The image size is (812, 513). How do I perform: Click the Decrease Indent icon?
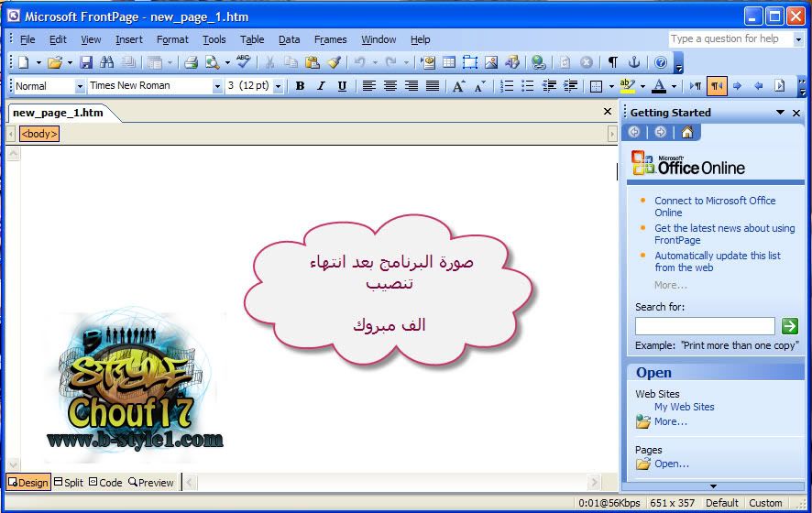point(549,86)
